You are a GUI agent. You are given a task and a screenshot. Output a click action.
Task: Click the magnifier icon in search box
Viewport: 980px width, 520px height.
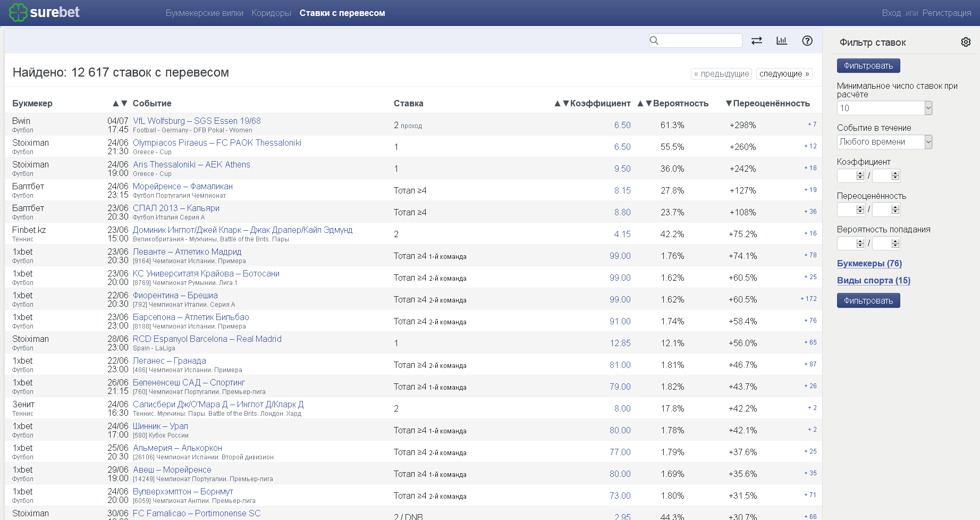coord(654,40)
